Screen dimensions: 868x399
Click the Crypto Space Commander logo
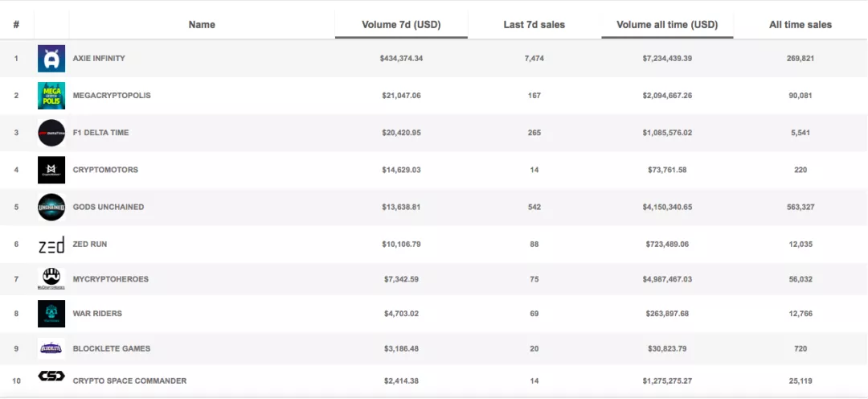(x=51, y=376)
